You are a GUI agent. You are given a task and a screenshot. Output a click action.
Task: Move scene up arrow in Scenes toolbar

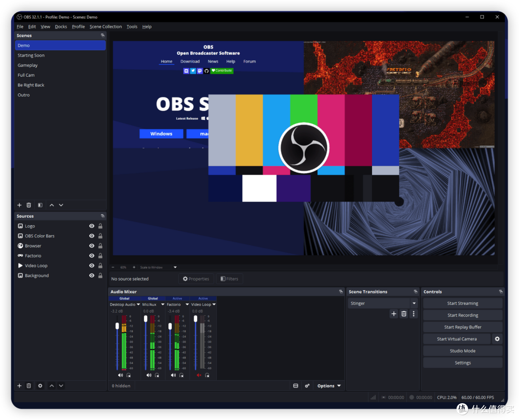pos(51,205)
